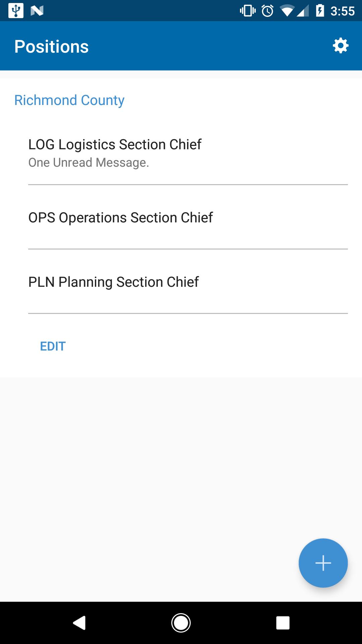Open PLN Planning Section Chief position

pos(113,282)
